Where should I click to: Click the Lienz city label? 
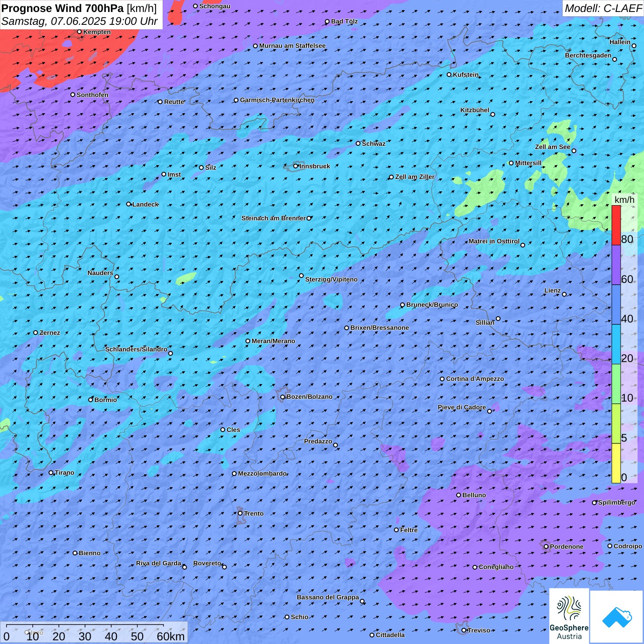pos(552,290)
